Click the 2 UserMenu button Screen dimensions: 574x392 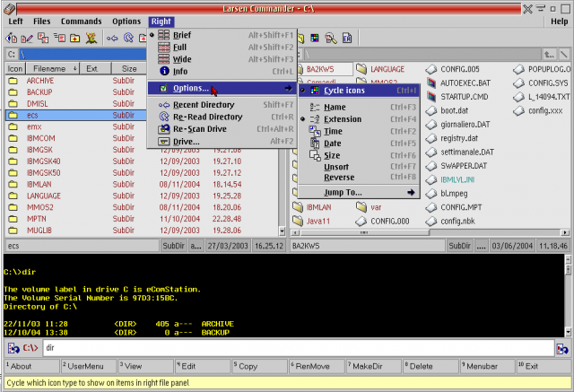tap(89, 366)
